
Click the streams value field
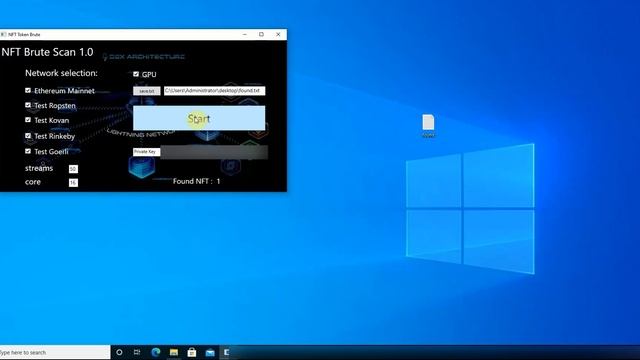click(73, 169)
